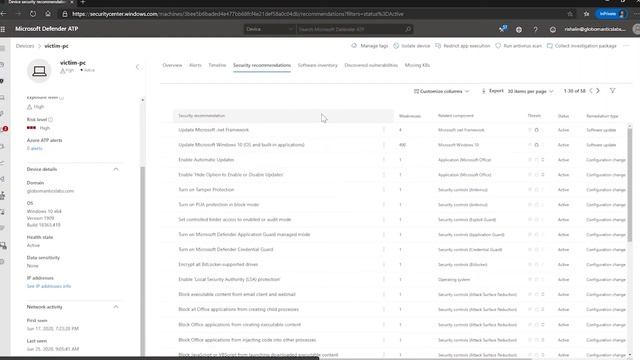Click the Isolate device action

[411, 46]
